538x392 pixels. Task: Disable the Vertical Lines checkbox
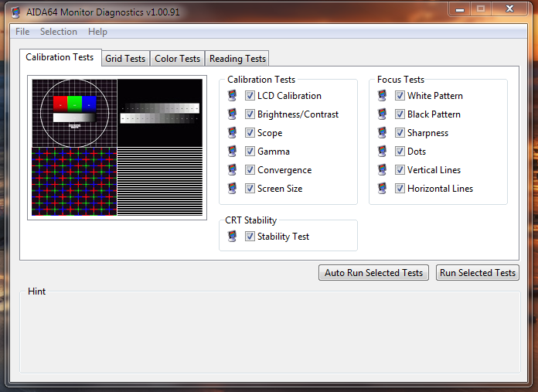click(400, 169)
